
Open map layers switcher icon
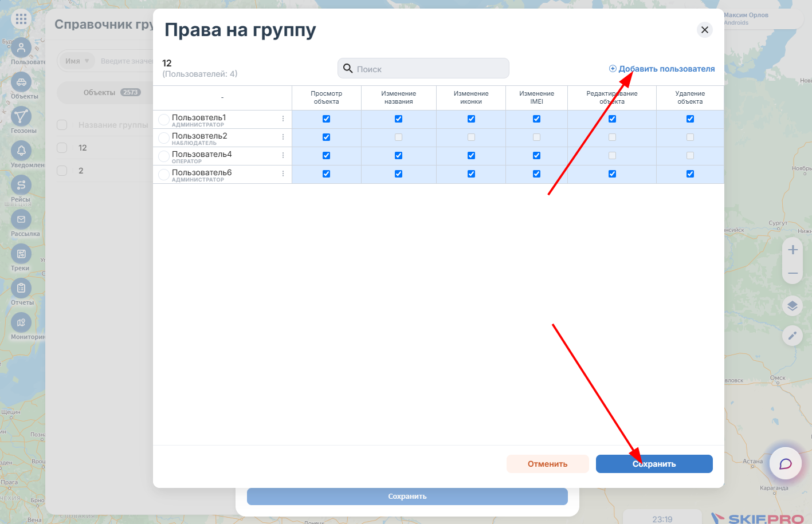coord(793,305)
